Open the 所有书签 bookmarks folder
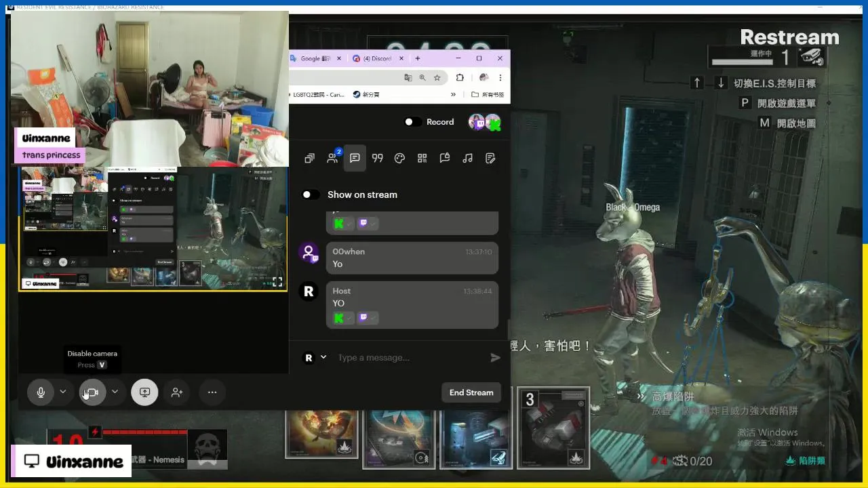 tap(488, 95)
